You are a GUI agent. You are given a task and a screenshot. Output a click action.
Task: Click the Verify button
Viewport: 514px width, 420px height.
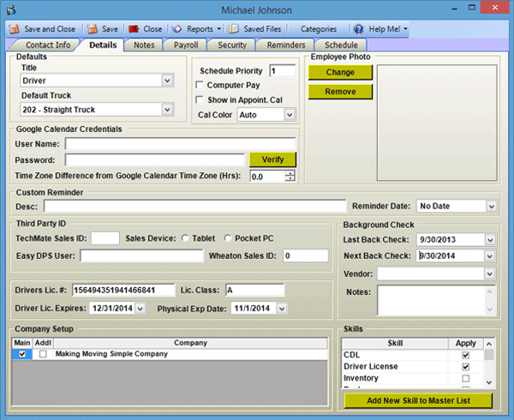(x=272, y=159)
